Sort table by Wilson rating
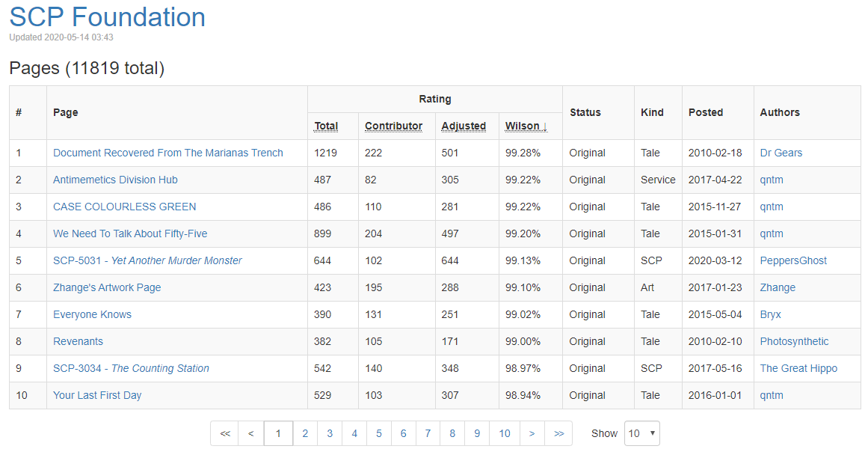The height and width of the screenshot is (452, 868). [x=526, y=126]
